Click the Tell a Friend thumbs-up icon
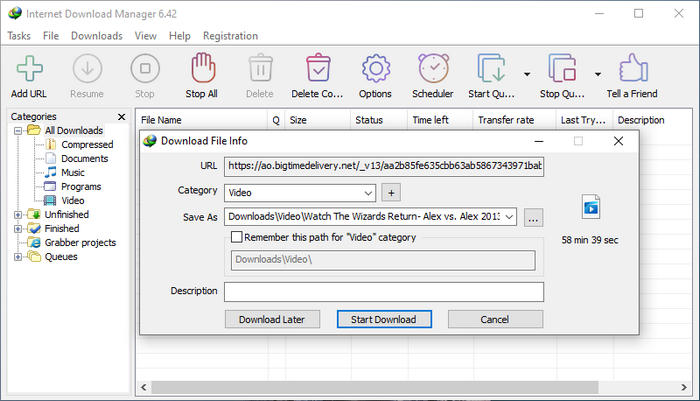 [633, 68]
